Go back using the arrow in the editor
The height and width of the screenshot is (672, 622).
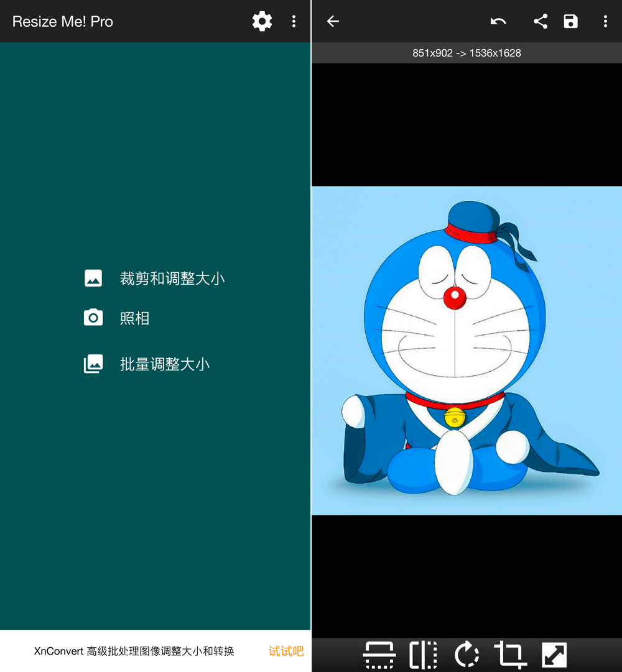pyautogui.click(x=333, y=21)
